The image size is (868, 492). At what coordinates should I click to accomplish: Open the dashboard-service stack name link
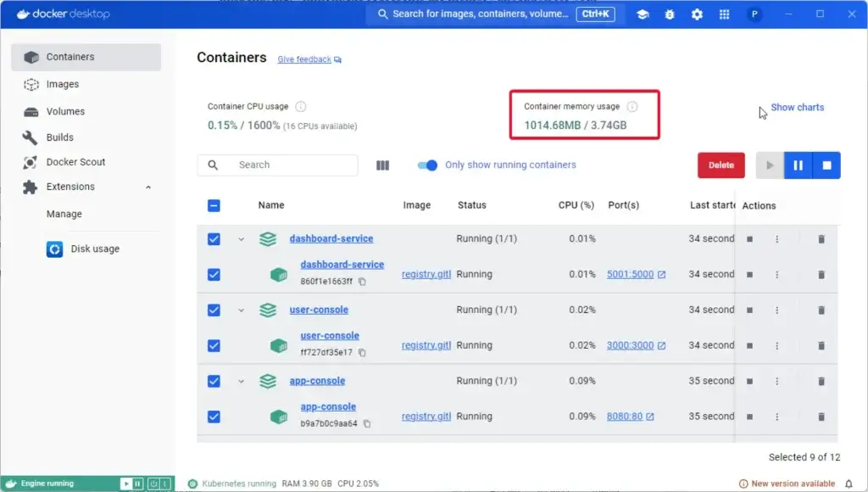click(x=331, y=239)
